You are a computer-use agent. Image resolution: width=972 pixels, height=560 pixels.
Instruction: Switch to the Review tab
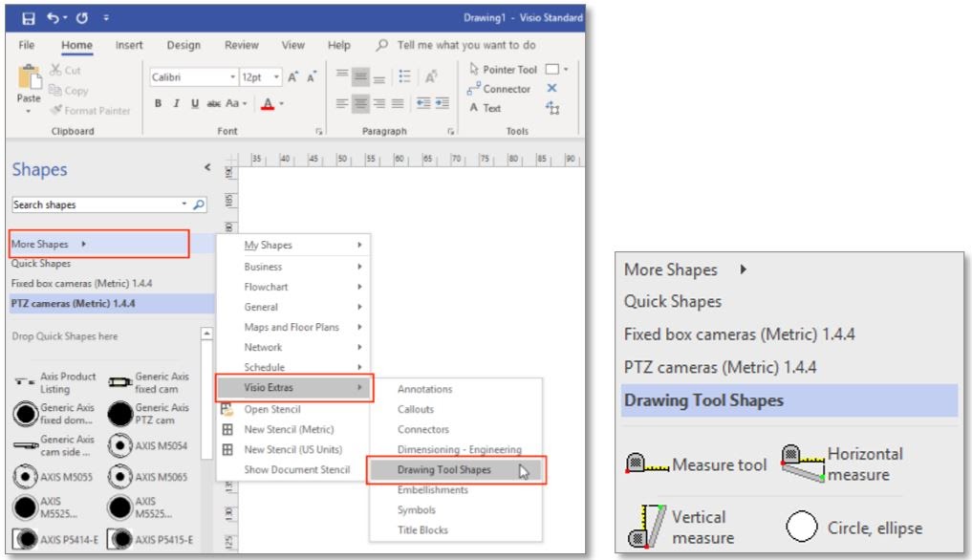pos(241,45)
